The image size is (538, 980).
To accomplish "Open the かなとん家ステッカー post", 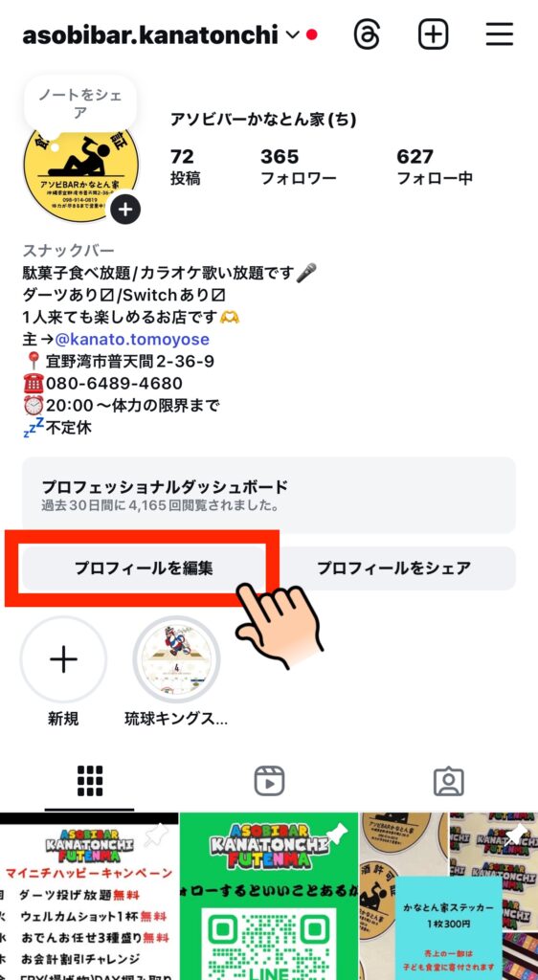I will coord(449,896).
